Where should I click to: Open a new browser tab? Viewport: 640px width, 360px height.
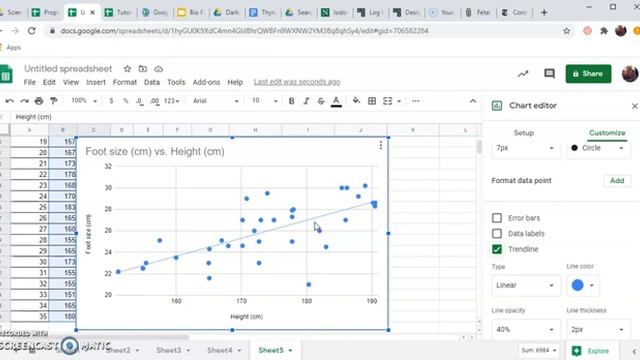click(544, 13)
